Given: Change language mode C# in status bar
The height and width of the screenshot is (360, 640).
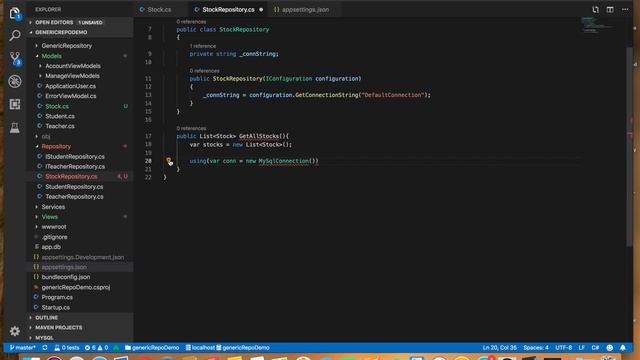Looking at the screenshot, I should 595,348.
